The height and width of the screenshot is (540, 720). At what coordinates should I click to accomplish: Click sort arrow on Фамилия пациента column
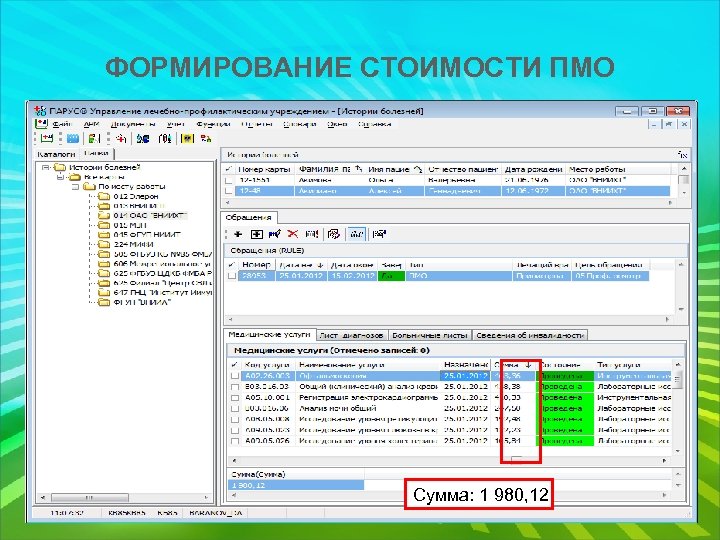tap(359, 169)
